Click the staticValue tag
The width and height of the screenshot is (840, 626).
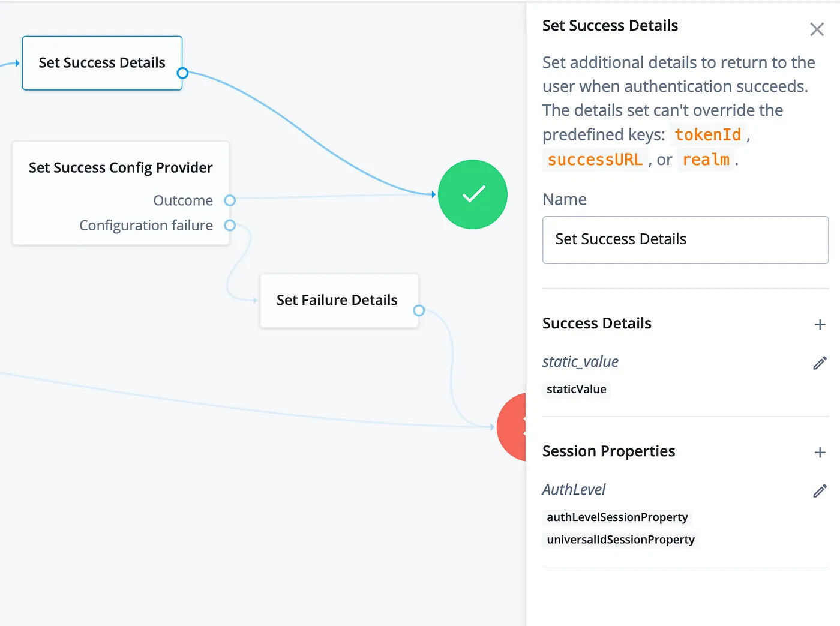click(576, 390)
